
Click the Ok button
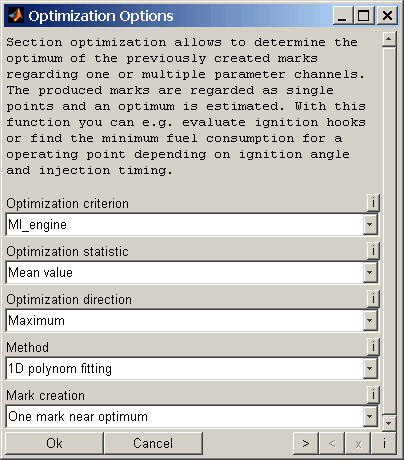(54, 443)
